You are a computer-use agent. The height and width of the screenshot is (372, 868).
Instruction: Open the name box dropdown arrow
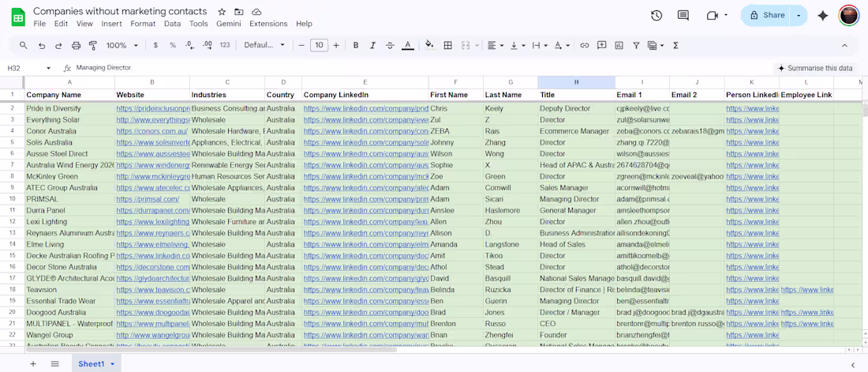[49, 68]
